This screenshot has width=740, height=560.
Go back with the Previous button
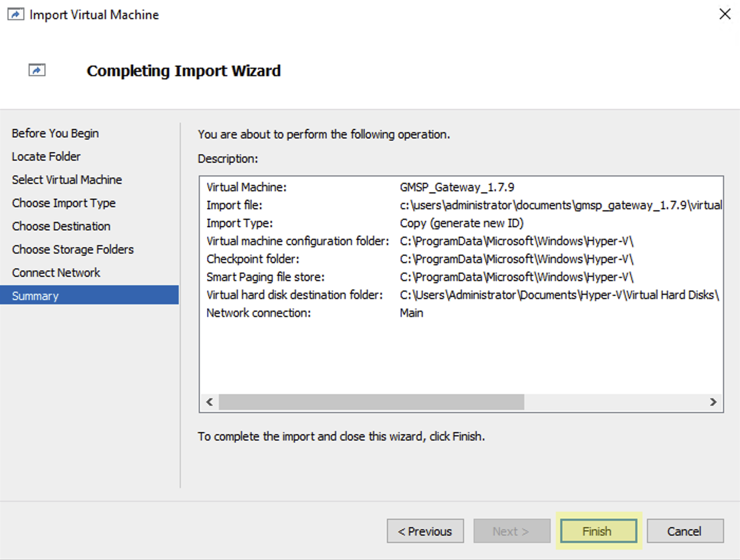click(425, 531)
